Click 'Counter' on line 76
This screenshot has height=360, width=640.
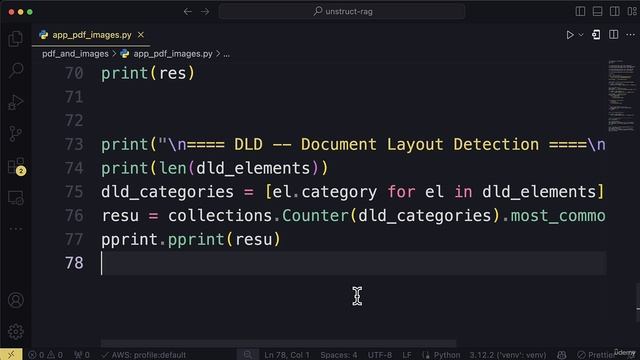(316, 216)
